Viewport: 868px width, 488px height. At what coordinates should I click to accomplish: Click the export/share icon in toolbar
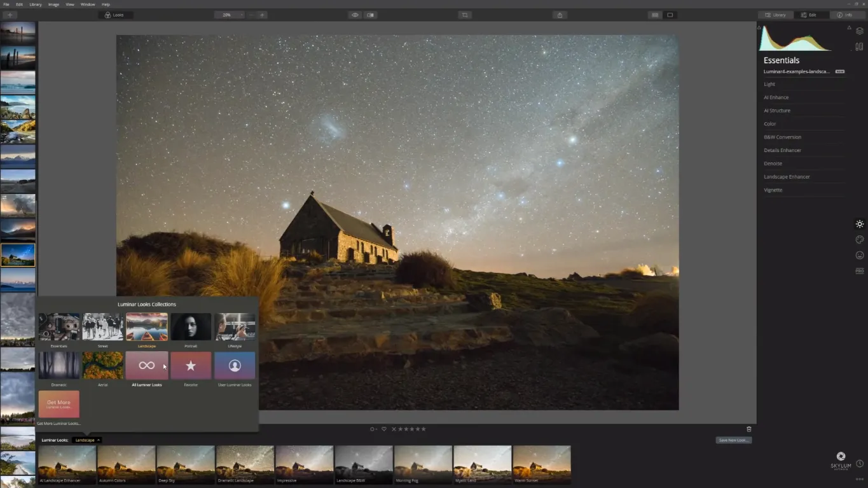tap(560, 15)
